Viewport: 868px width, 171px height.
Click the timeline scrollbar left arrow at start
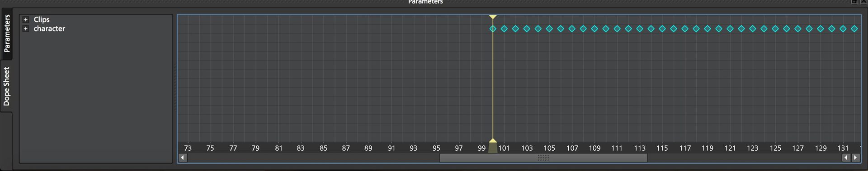[x=182, y=157]
